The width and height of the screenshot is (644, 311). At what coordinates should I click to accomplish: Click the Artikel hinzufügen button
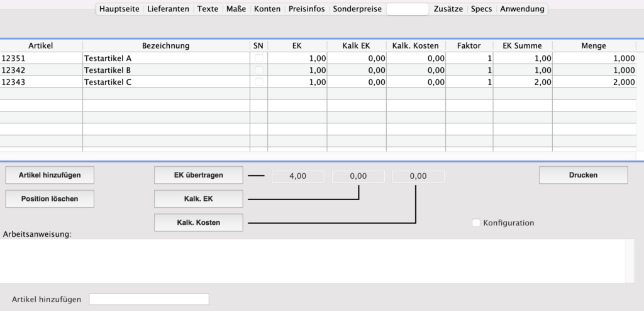(x=50, y=175)
